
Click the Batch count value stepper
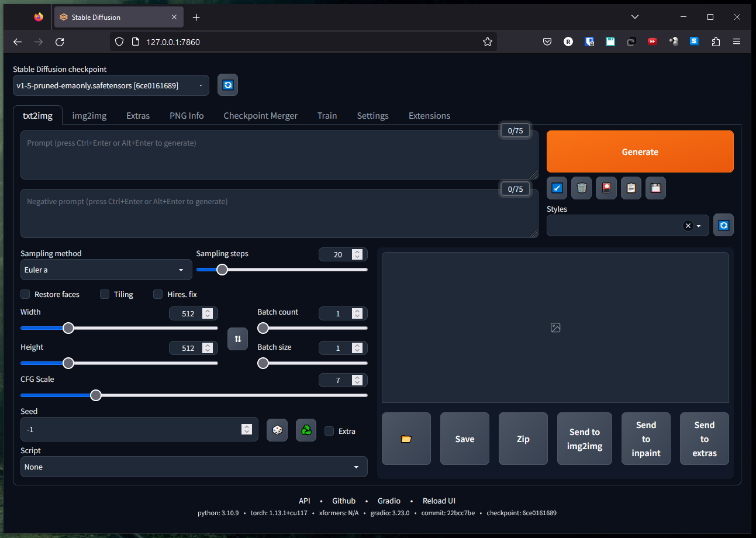(357, 313)
